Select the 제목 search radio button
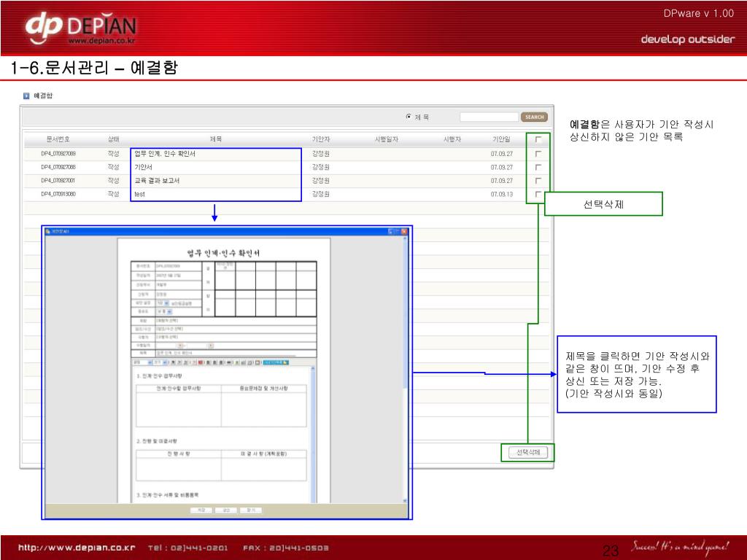This screenshot has width=747, height=560. click(x=409, y=117)
